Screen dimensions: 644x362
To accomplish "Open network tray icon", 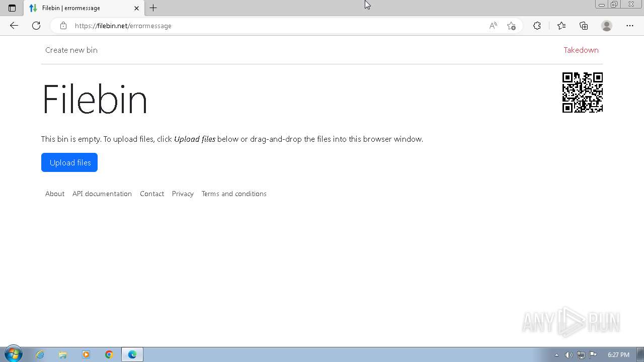I will (x=581, y=355).
